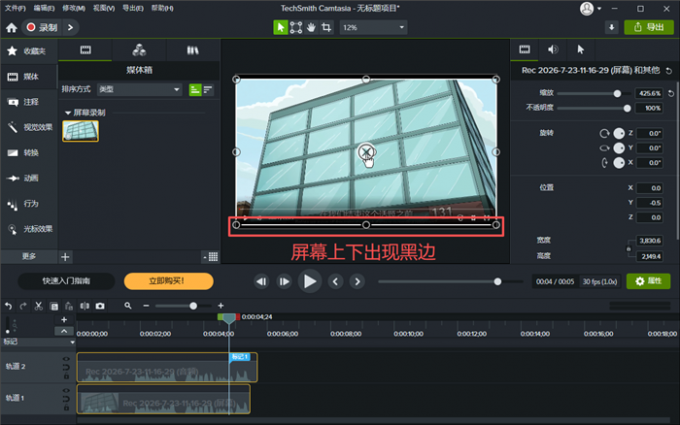Open the 快速入门指南 guide
The width and height of the screenshot is (680, 425).
(66, 281)
